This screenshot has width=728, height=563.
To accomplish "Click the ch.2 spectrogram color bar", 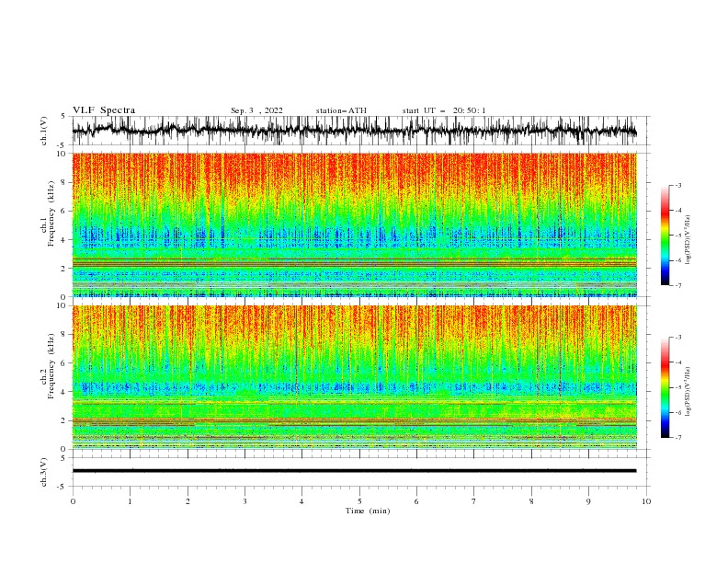I will (x=665, y=387).
